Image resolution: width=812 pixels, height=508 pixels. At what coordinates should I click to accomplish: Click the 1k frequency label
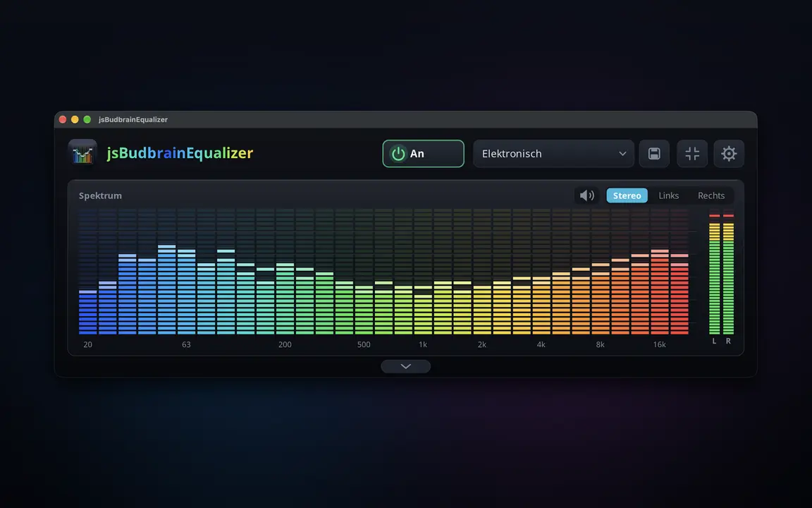(423, 345)
